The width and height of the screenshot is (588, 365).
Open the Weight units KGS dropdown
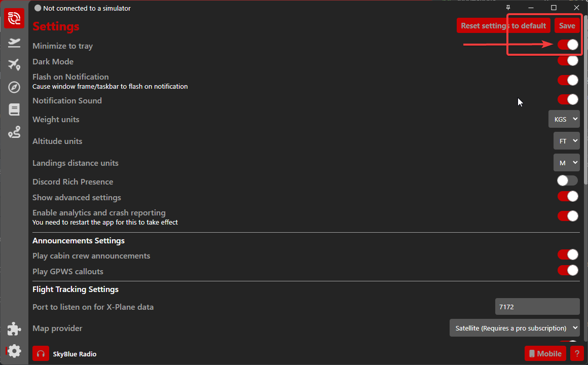[x=564, y=119]
